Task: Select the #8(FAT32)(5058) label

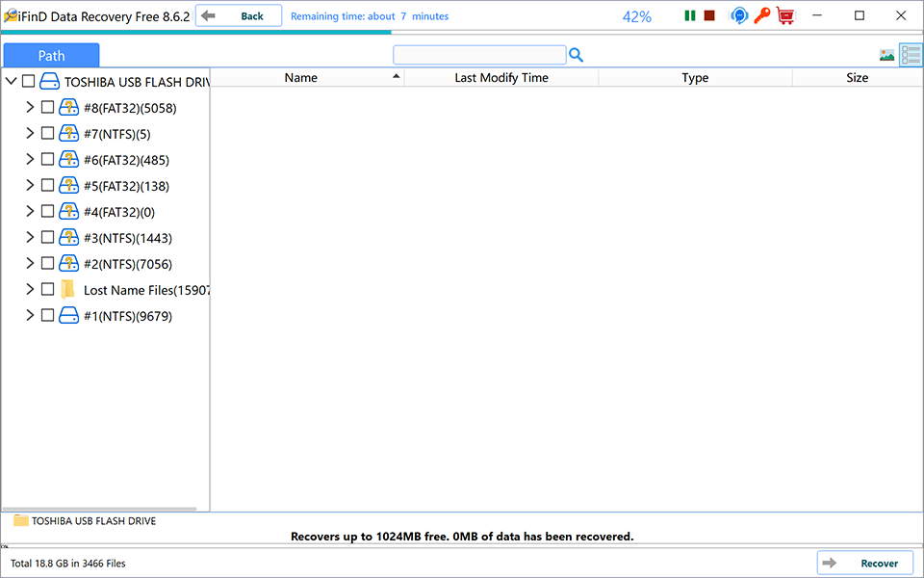Action: (130, 108)
